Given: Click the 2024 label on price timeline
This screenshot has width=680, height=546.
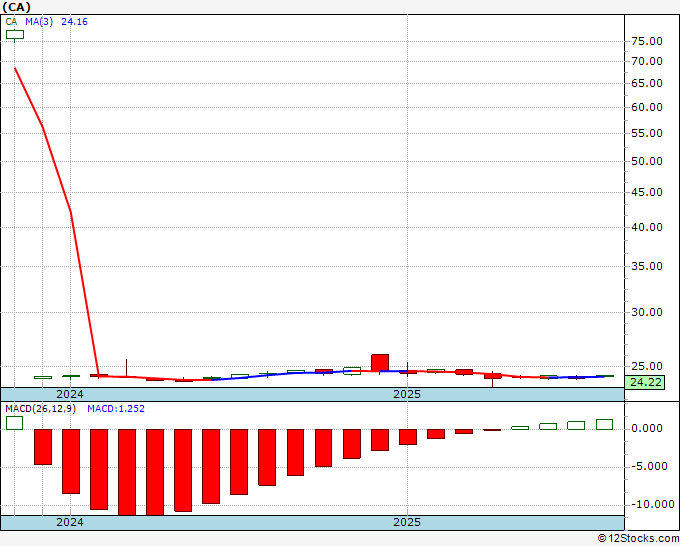Looking at the screenshot, I should pos(70,394).
